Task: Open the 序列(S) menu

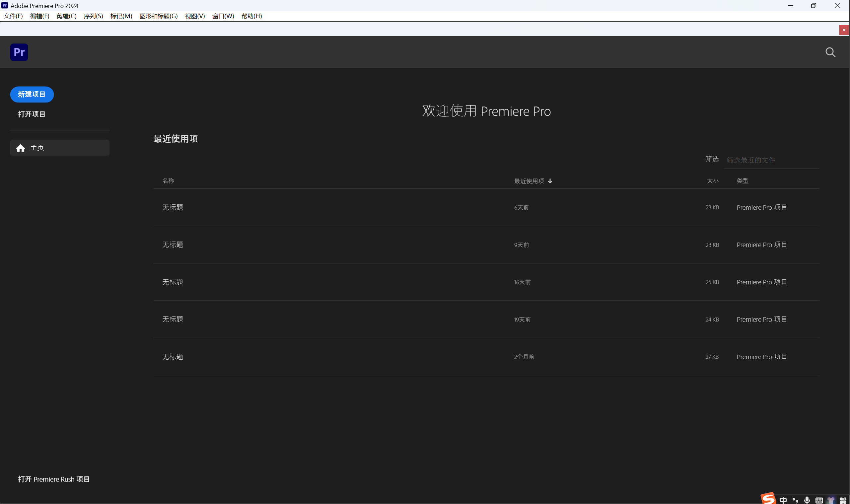Action: coord(93,16)
